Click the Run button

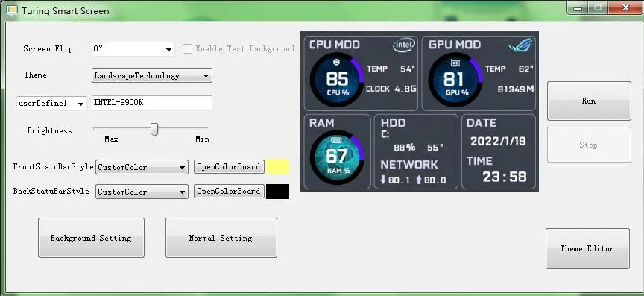(589, 101)
